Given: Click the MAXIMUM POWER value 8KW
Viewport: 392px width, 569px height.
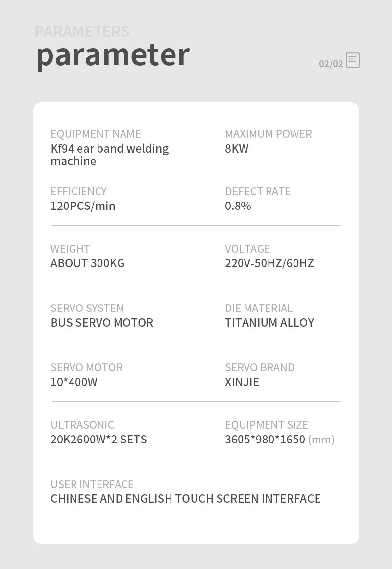Looking at the screenshot, I should pyautogui.click(x=237, y=149).
